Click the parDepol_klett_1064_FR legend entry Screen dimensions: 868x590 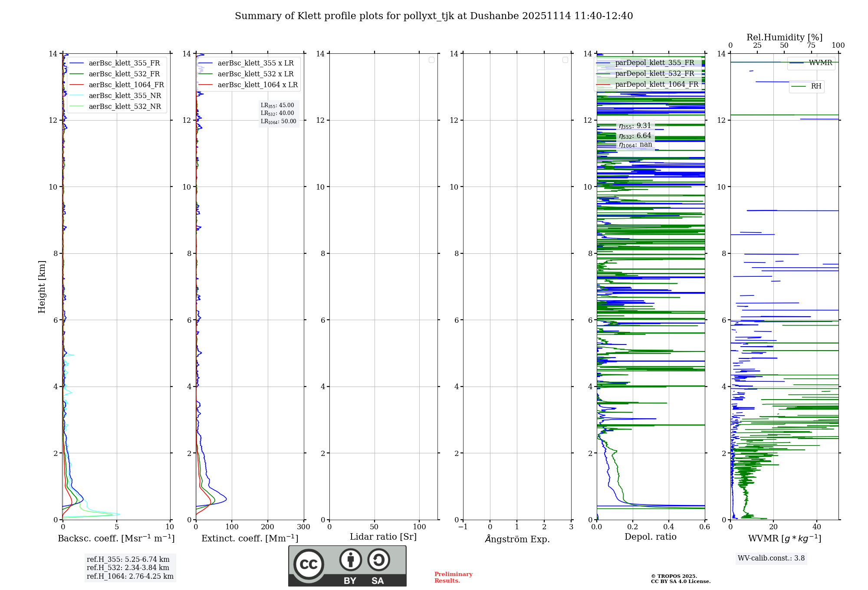pyautogui.click(x=656, y=85)
